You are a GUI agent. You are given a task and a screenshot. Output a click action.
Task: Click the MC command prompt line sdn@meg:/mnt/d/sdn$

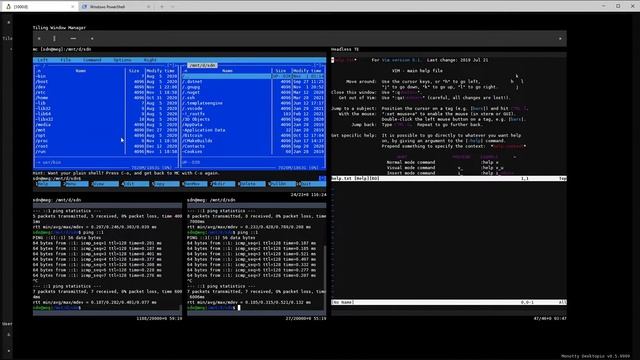tap(57, 178)
